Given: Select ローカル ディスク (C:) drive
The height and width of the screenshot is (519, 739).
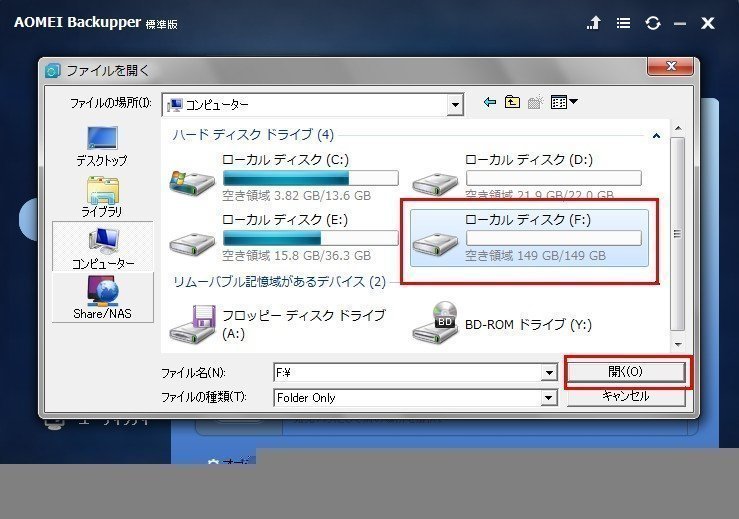Looking at the screenshot, I should 284,177.
